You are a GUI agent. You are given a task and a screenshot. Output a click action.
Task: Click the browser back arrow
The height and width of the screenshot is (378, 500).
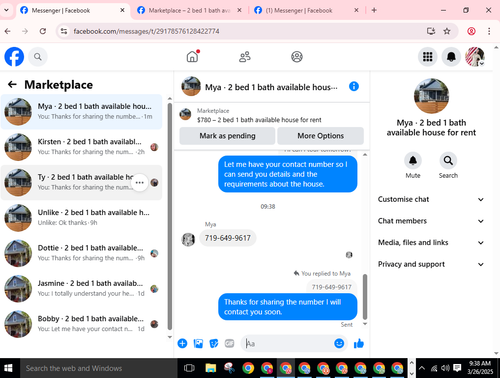click(x=7, y=31)
